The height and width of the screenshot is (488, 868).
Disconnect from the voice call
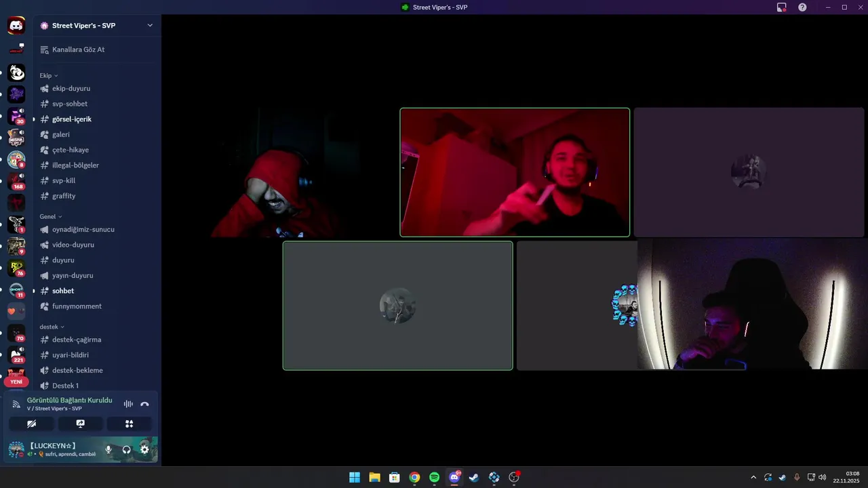144,404
